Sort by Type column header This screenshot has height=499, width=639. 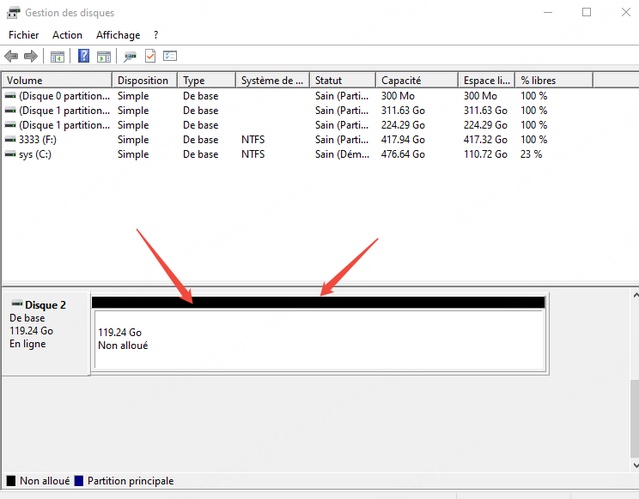(x=207, y=80)
